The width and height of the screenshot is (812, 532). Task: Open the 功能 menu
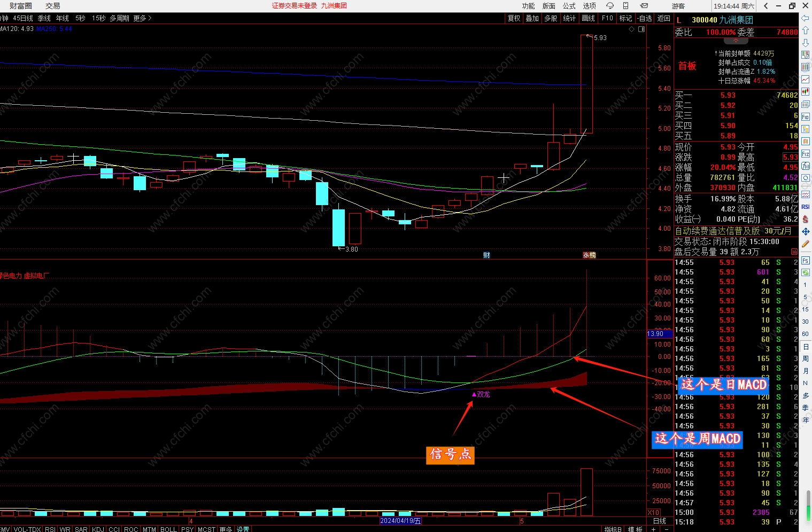(x=528, y=6)
